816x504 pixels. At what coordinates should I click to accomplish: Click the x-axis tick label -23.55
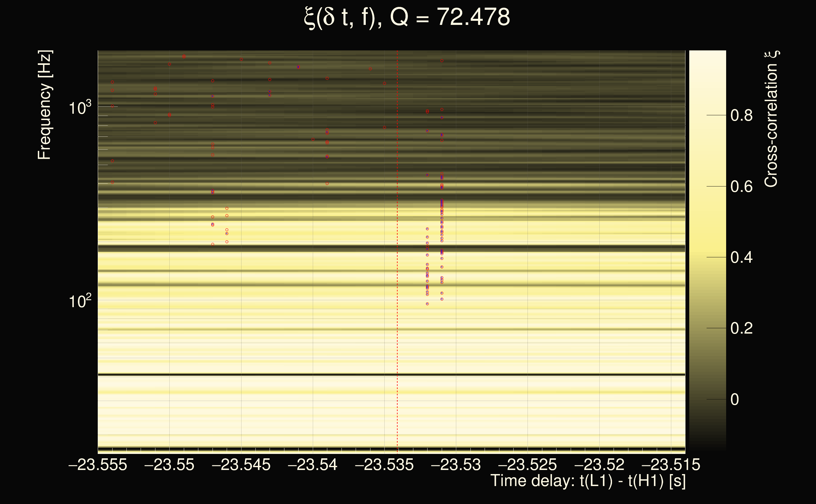(169, 465)
